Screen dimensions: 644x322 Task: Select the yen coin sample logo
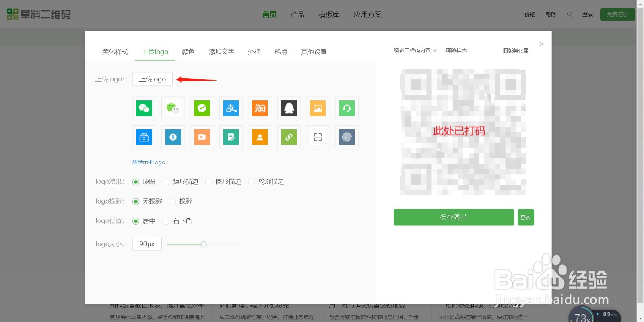click(x=173, y=137)
